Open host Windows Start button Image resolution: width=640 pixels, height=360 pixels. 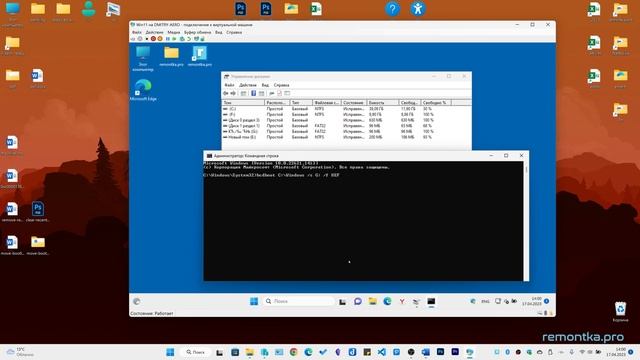pos(170,352)
